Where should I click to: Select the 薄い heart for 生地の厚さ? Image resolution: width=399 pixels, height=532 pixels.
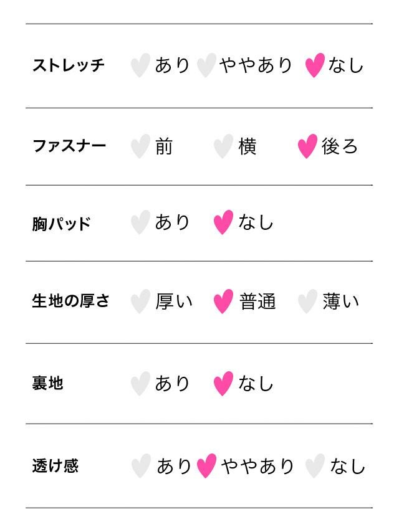point(307,302)
